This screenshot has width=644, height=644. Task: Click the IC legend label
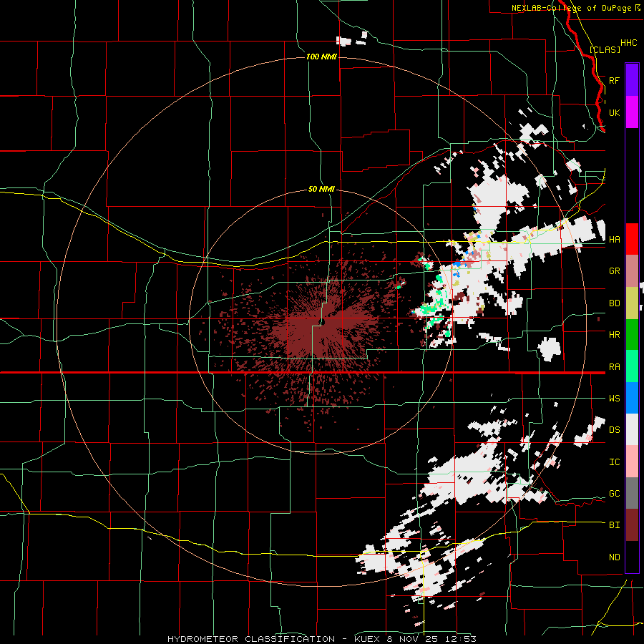pyautogui.click(x=614, y=462)
